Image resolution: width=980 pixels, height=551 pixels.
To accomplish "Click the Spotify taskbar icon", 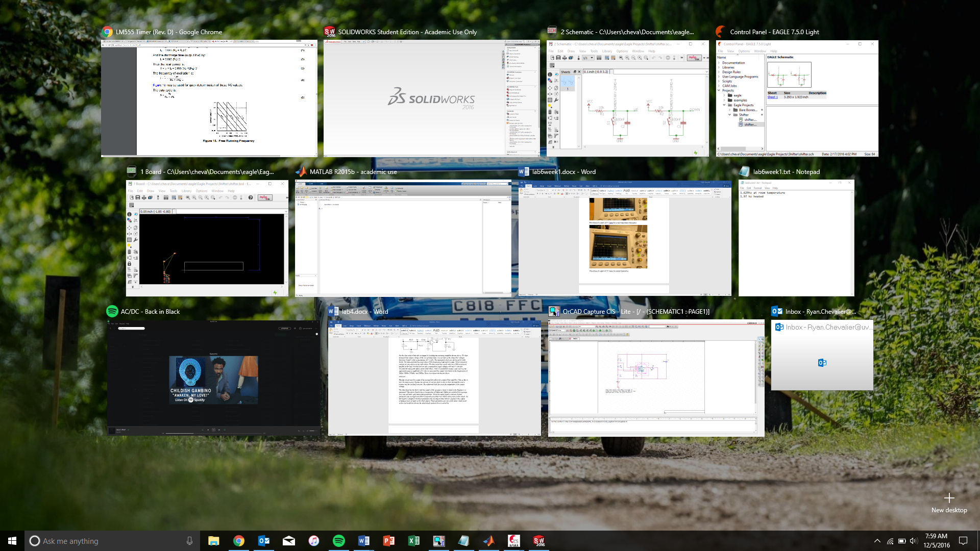I will click(338, 541).
